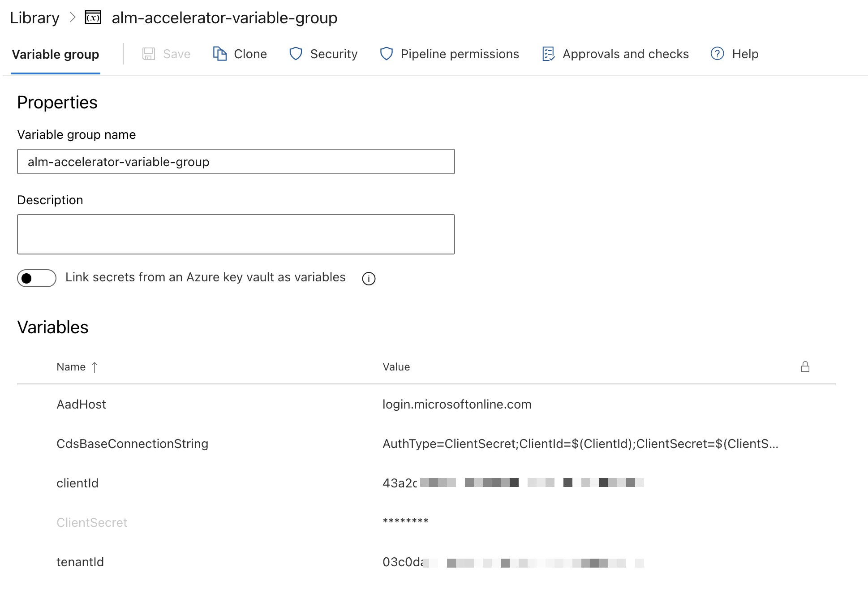Viewport: 868px width, 603px height.
Task: Open Approvals and checks
Action: click(x=626, y=54)
